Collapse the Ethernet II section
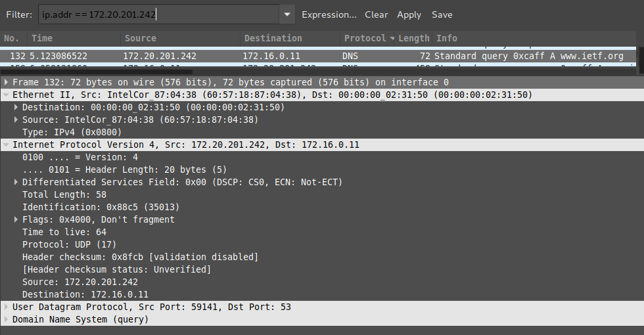Screen dimensions: 644x335 [6, 95]
